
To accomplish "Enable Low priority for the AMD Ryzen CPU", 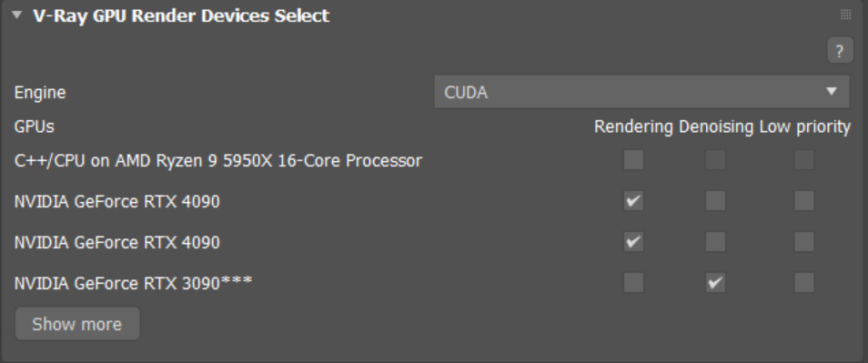I will 803,160.
